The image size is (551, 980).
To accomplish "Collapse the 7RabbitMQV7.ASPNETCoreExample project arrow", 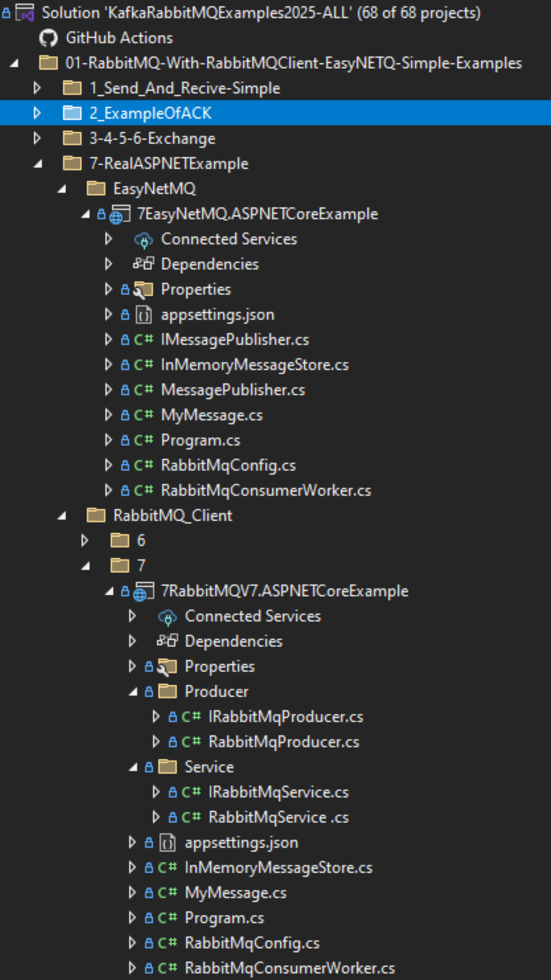I will (x=109, y=592).
